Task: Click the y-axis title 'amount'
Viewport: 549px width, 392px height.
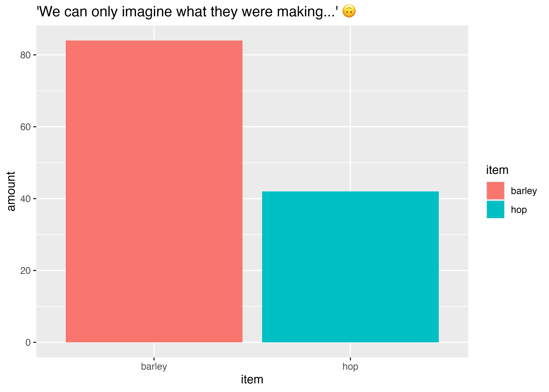Action: coord(11,191)
